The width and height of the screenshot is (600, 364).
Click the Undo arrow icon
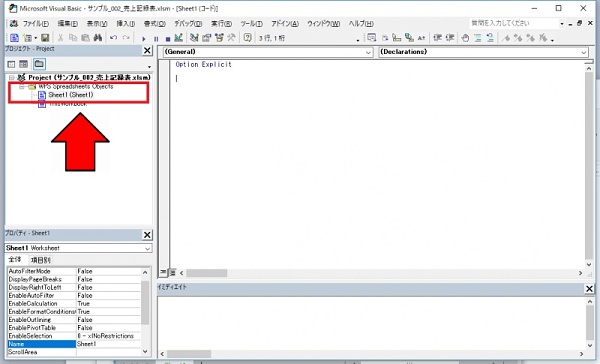click(113, 38)
